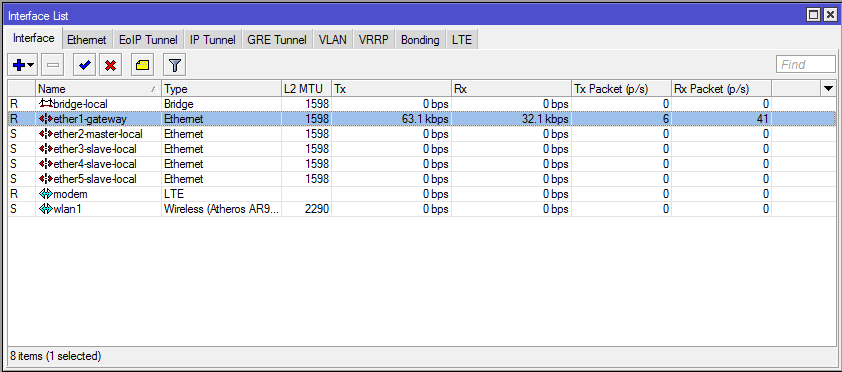
Task: Click the Rx packet value 41
Action: tap(763, 119)
